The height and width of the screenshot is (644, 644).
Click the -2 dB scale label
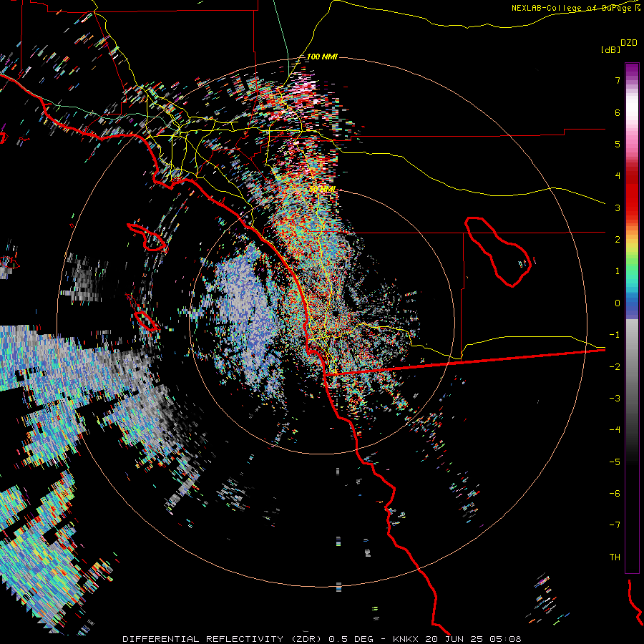pos(615,367)
